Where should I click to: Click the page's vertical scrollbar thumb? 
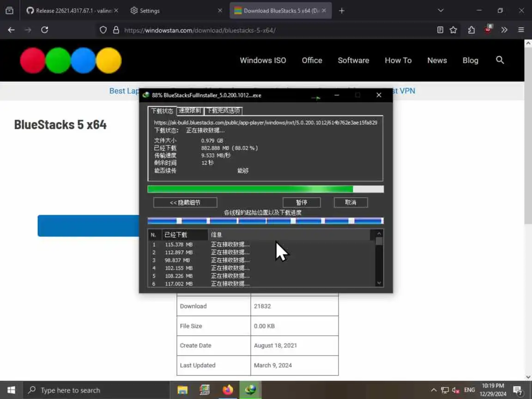pos(528,136)
